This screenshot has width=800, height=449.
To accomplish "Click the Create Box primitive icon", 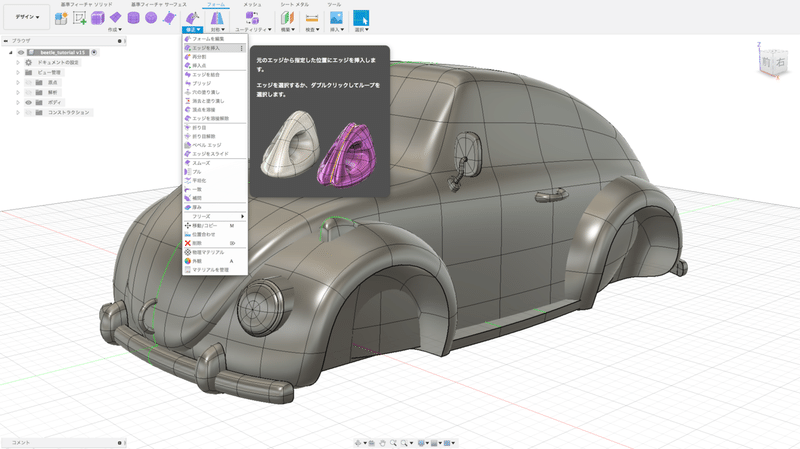I will [x=98, y=18].
